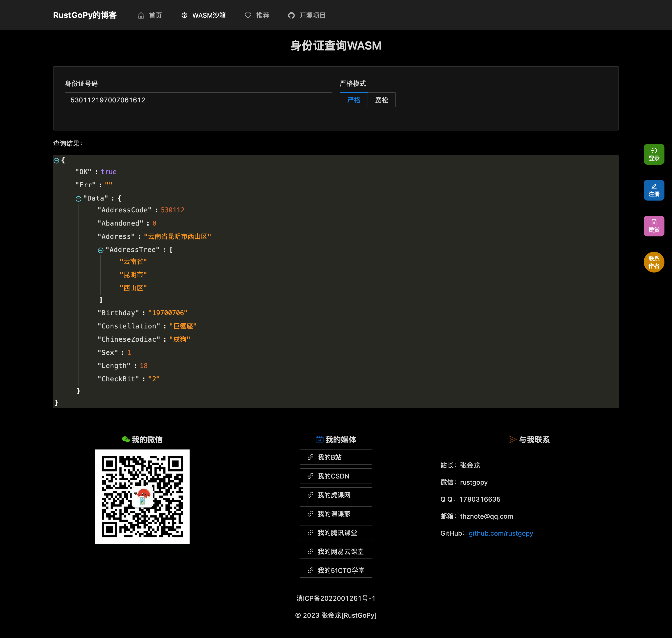672x638 pixels.
Task: Click the pink 赞赏 reward button
Action: pos(654,226)
